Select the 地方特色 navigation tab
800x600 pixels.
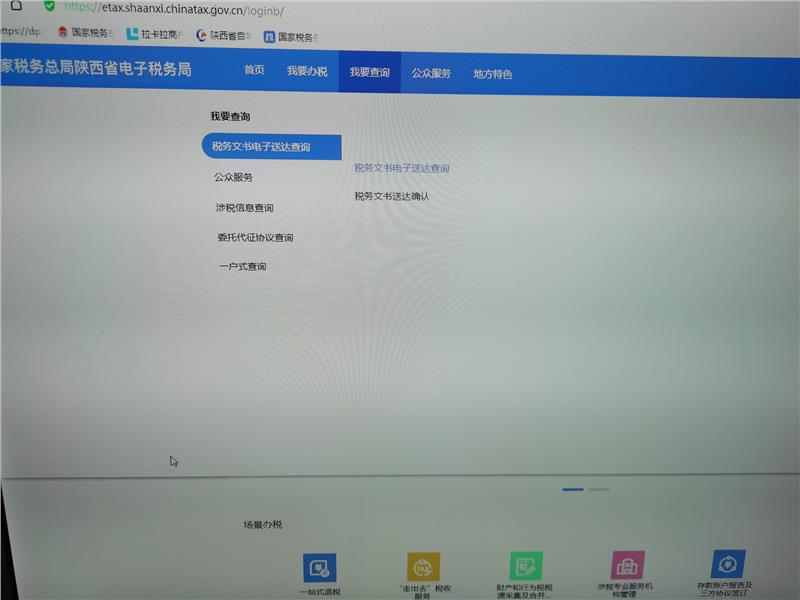[492, 74]
